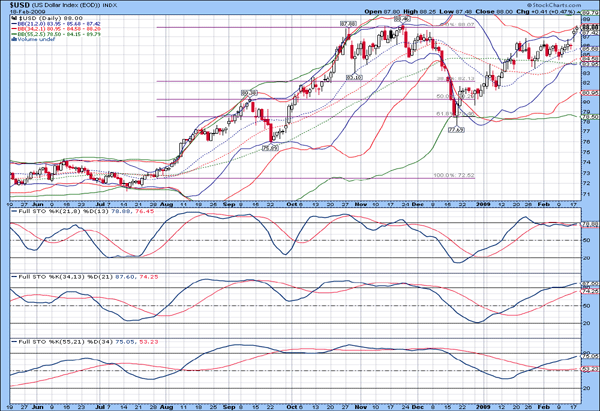The image size is (600, 411).
Task: Click the $USD ticker symbol title
Action: [x=20, y=5]
